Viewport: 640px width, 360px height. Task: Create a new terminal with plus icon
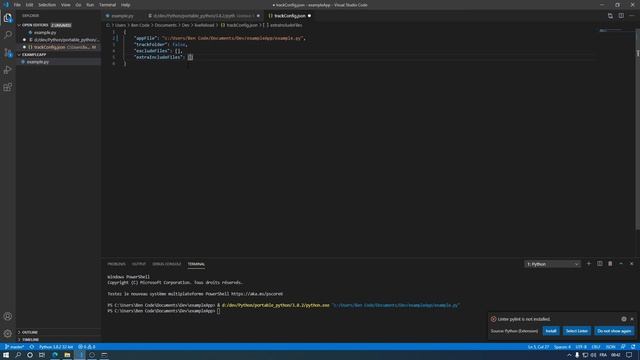point(589,264)
